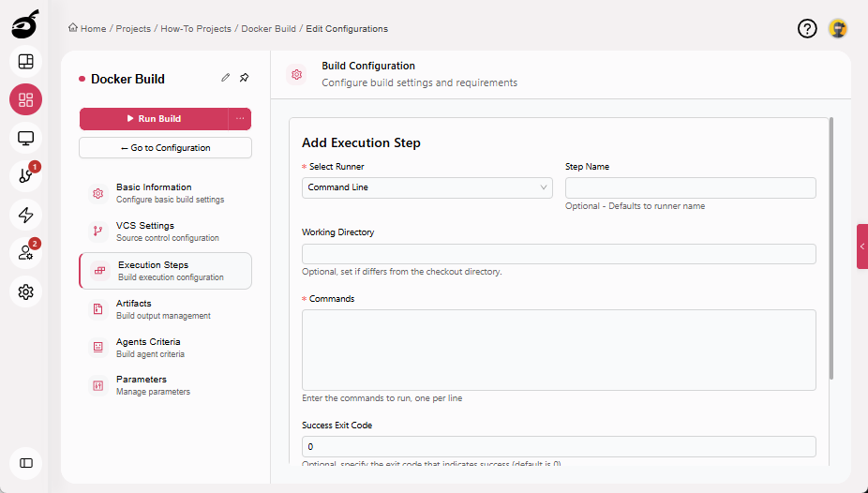Open the user avatar profile menu
Viewport: 868px width, 493px height.
[x=838, y=28]
